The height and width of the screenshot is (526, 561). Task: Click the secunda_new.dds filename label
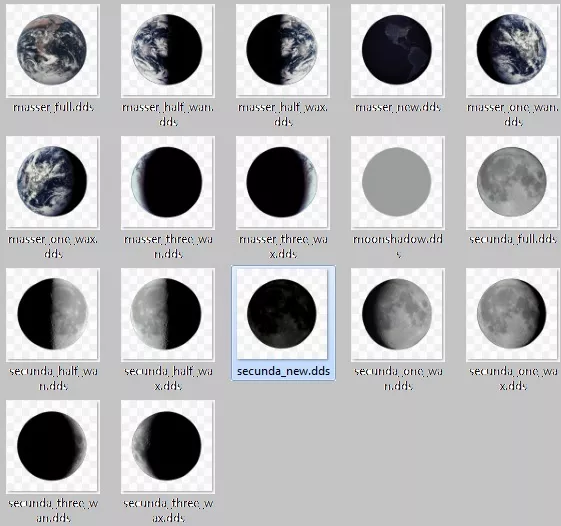[283, 371]
